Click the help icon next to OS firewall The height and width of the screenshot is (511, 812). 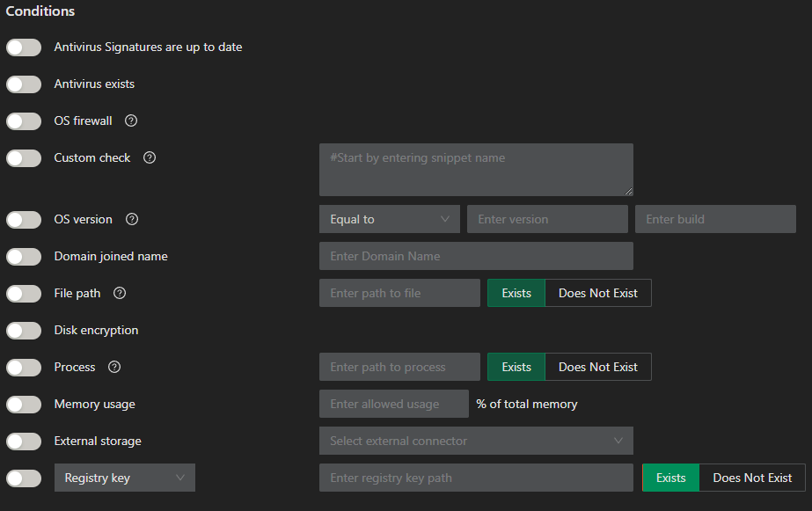point(131,120)
